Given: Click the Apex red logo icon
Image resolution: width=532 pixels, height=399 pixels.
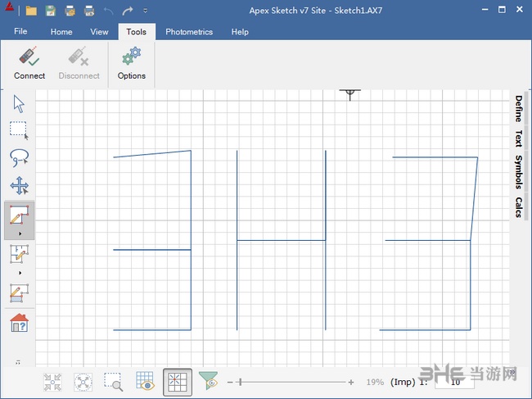Looking at the screenshot, I should tap(9, 6).
